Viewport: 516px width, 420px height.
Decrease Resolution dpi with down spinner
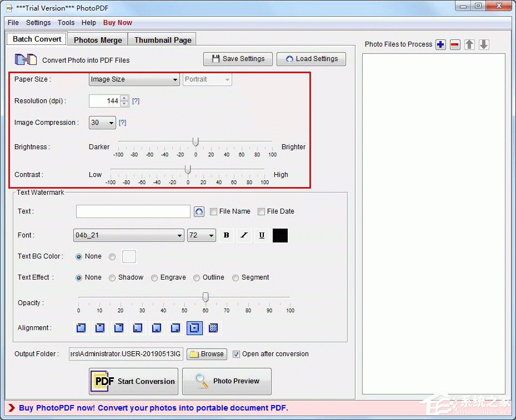124,104
